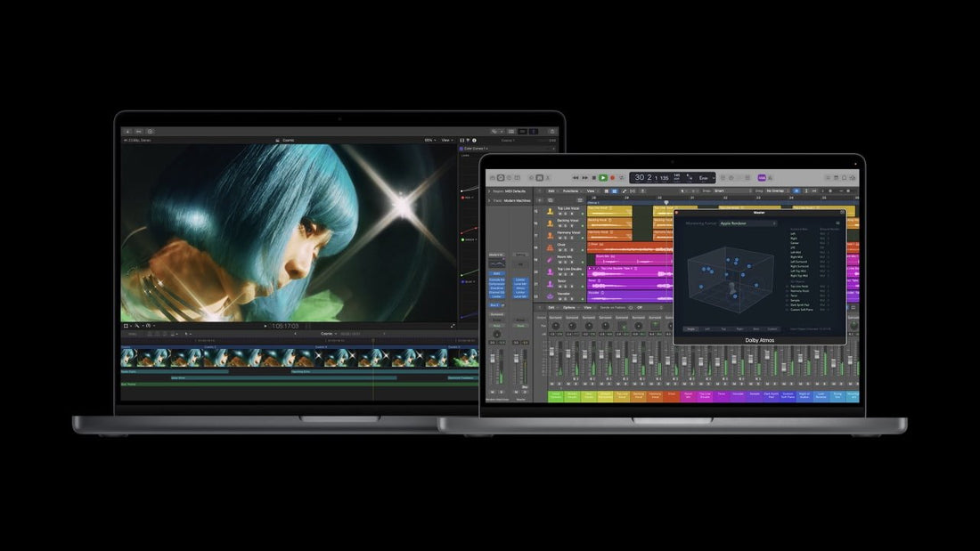Open the LCD display mode dropdown arrow
The height and width of the screenshot is (551, 980).
714,177
